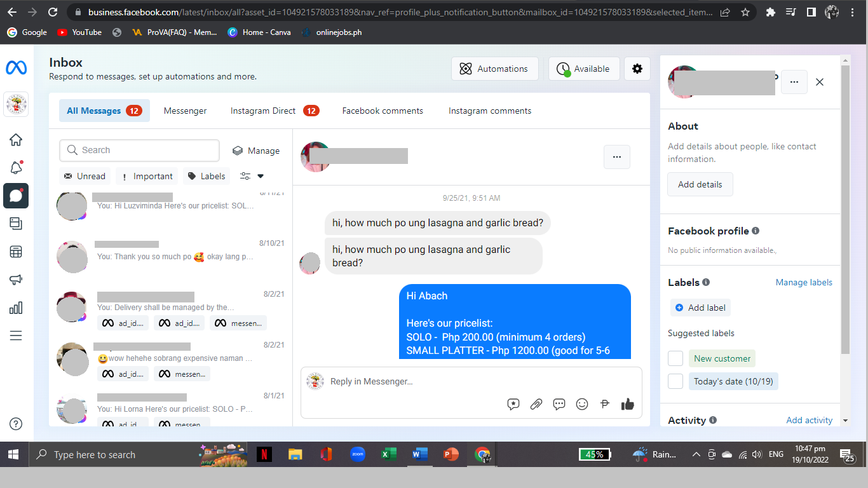Click the Help question mark icon
The image size is (868, 488).
[16, 424]
